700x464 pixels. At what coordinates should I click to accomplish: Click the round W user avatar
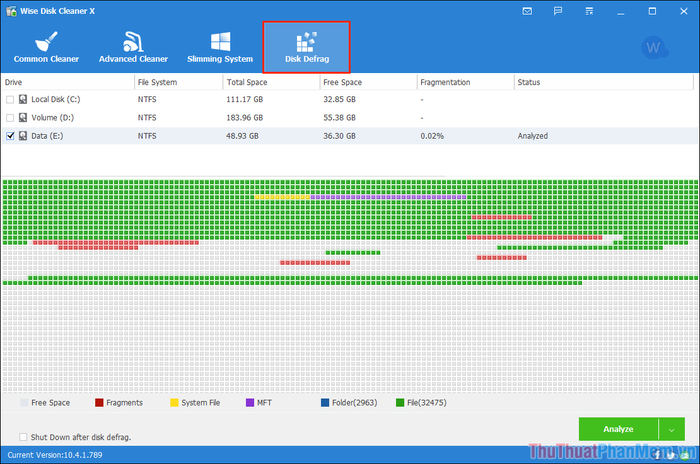pos(655,47)
